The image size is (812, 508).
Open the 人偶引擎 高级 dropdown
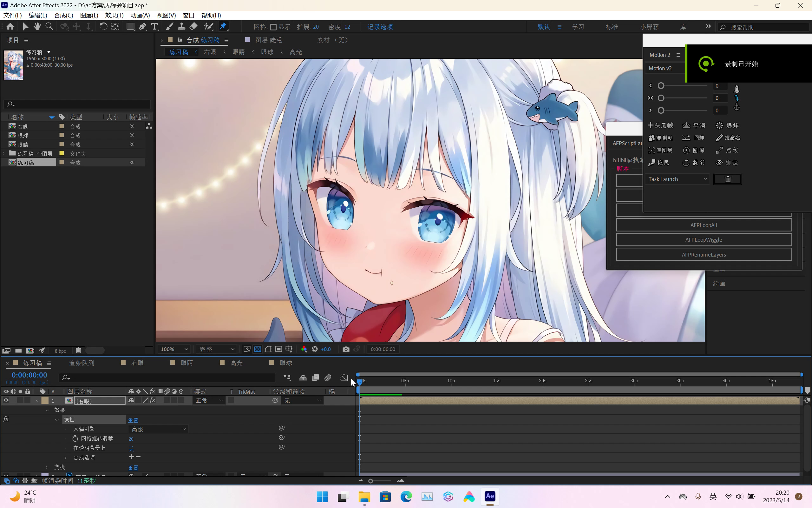[x=158, y=429]
